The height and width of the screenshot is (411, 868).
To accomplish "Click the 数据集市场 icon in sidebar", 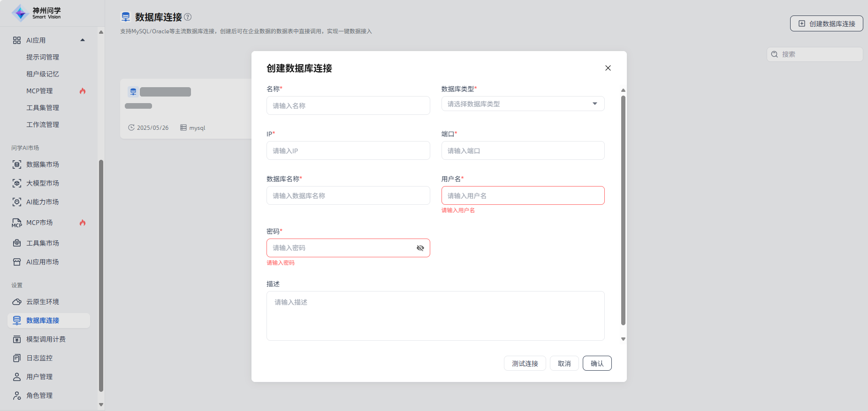I will (x=17, y=164).
